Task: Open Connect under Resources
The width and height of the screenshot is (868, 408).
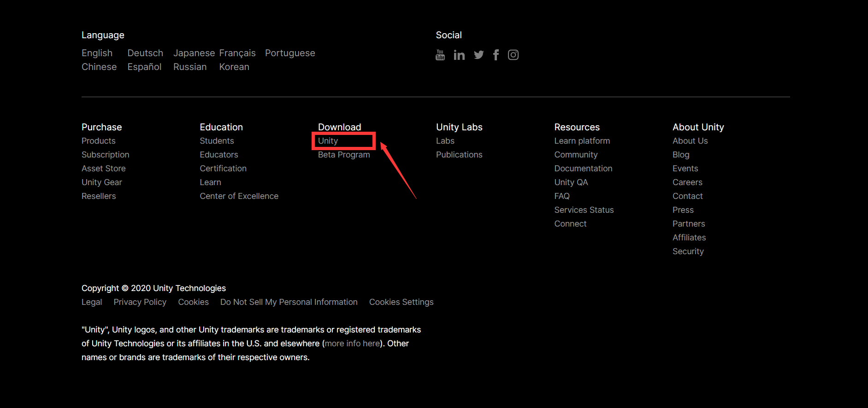Action: coord(571,224)
